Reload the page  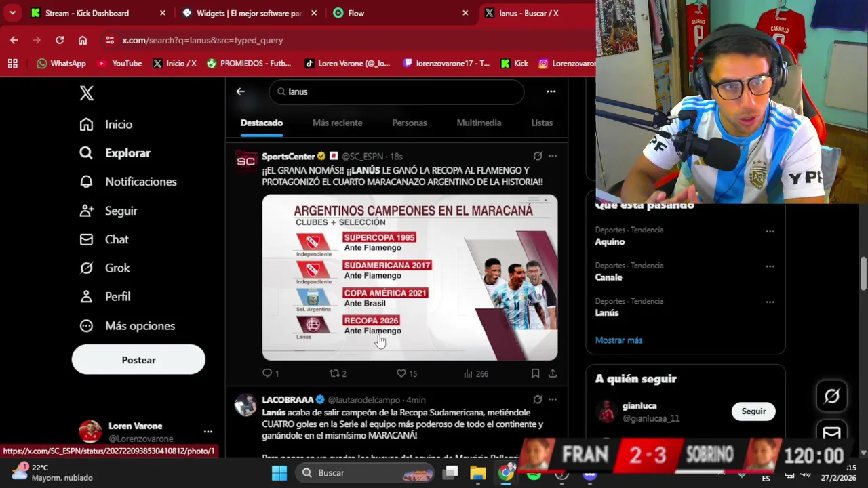click(x=60, y=40)
